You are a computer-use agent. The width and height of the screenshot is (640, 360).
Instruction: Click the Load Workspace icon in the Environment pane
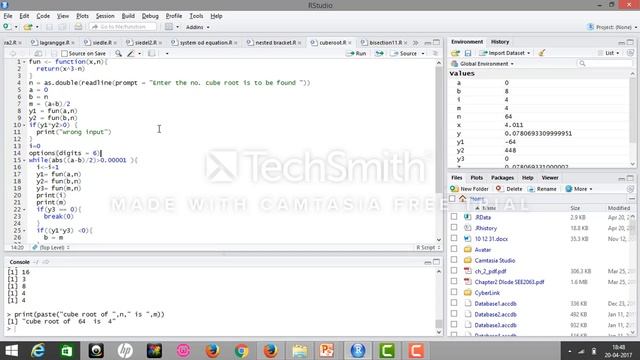[x=456, y=53]
